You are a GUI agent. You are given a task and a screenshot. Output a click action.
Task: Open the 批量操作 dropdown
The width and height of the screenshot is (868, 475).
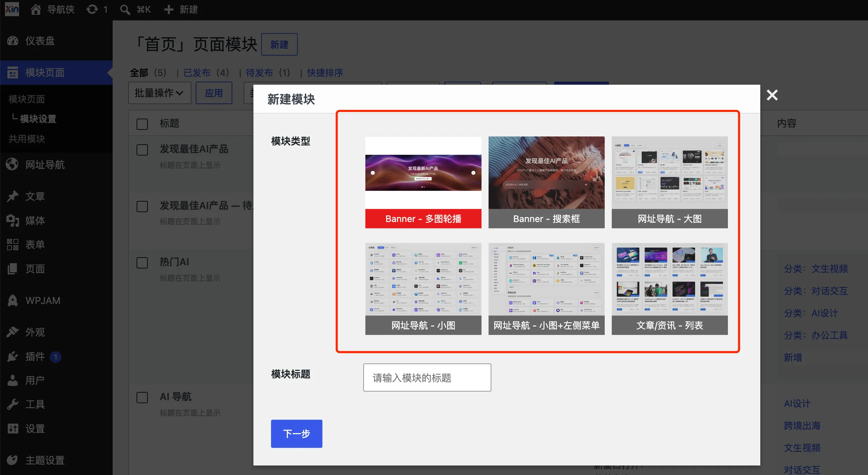pyautogui.click(x=160, y=93)
